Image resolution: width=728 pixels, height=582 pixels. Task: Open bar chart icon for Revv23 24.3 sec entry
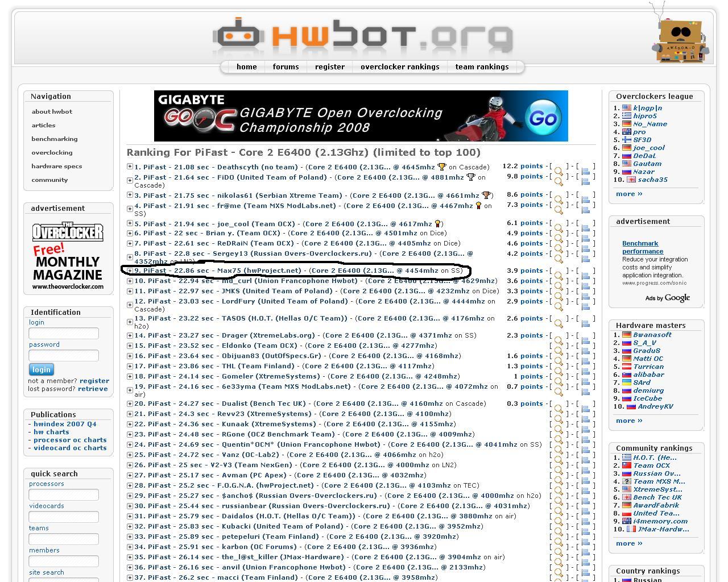(586, 418)
